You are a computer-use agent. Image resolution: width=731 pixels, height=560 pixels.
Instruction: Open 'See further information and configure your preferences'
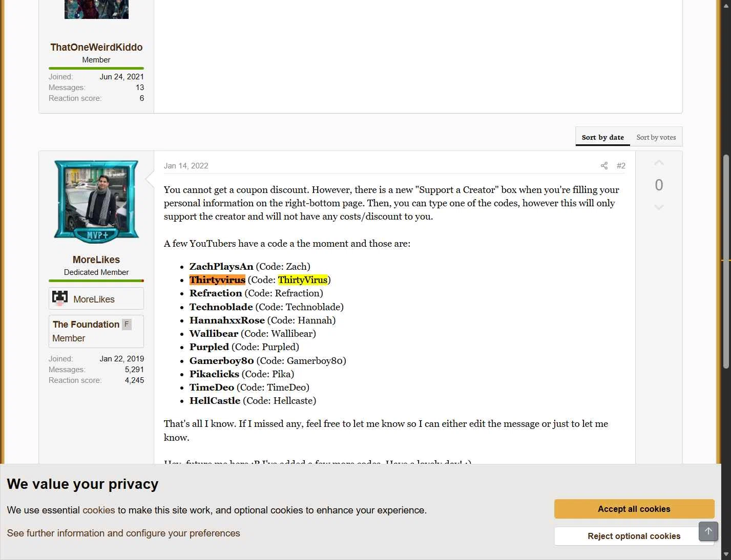[123, 533]
